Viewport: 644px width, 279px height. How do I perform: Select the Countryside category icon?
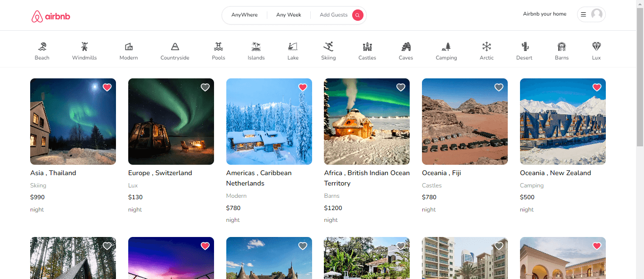click(x=175, y=46)
